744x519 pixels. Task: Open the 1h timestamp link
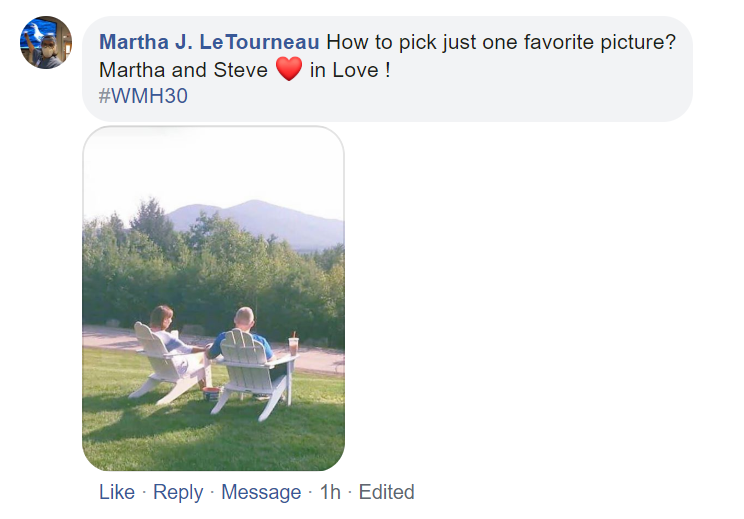[x=329, y=492]
